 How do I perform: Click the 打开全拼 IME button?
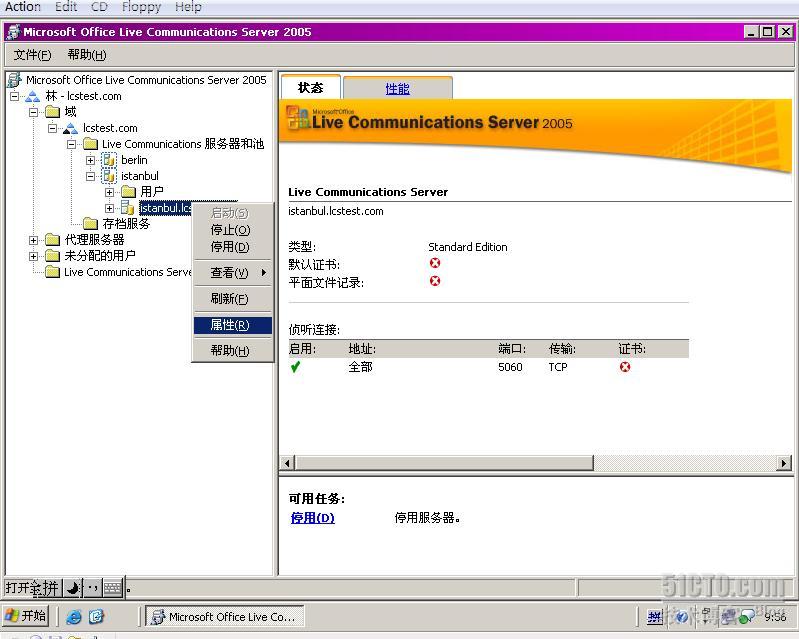33,588
